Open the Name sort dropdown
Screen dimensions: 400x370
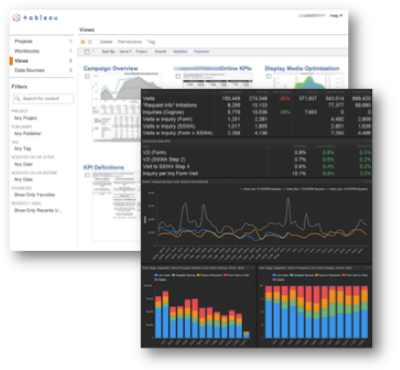tap(125, 52)
